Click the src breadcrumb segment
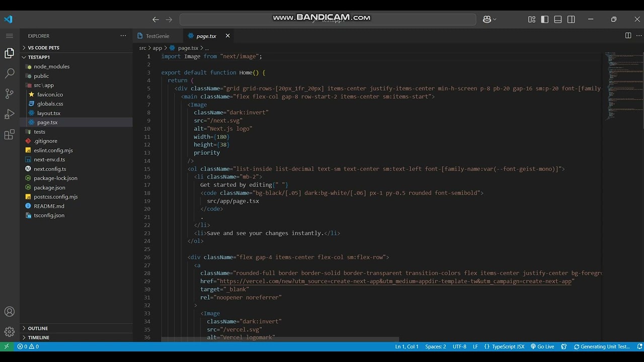The height and width of the screenshot is (362, 644). pyautogui.click(x=142, y=48)
